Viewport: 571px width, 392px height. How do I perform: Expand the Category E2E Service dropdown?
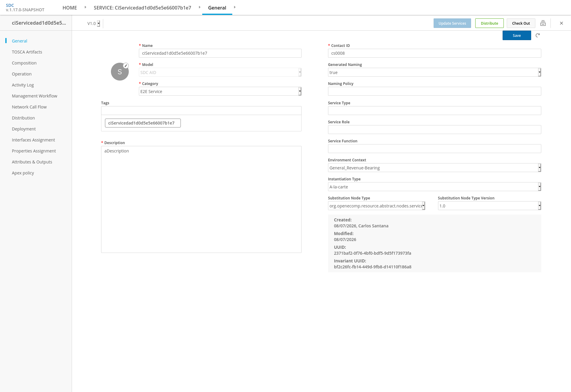click(220, 91)
